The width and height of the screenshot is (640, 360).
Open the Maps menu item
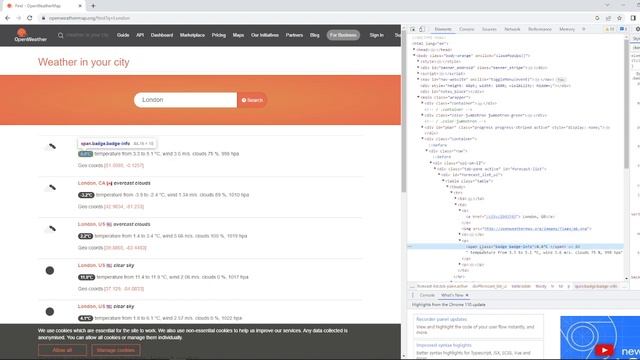pos(238,35)
